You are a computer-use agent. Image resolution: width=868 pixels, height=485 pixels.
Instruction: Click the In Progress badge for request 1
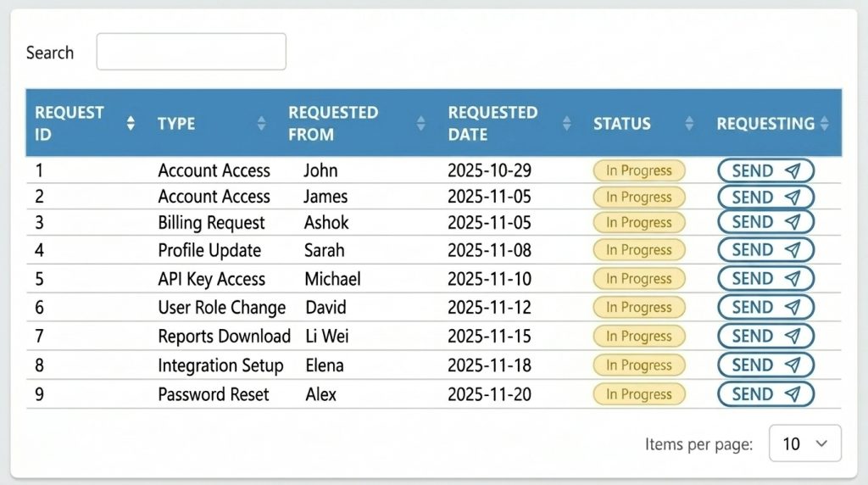(x=638, y=170)
